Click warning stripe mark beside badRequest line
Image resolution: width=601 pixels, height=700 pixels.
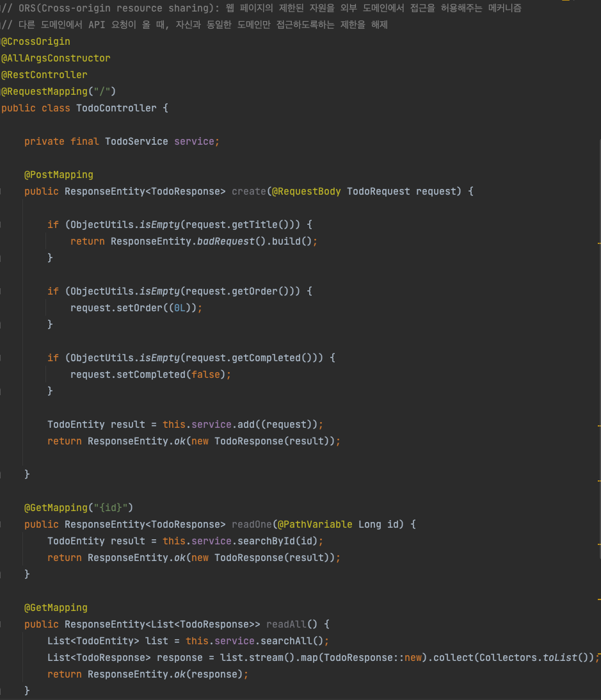tap(599, 243)
